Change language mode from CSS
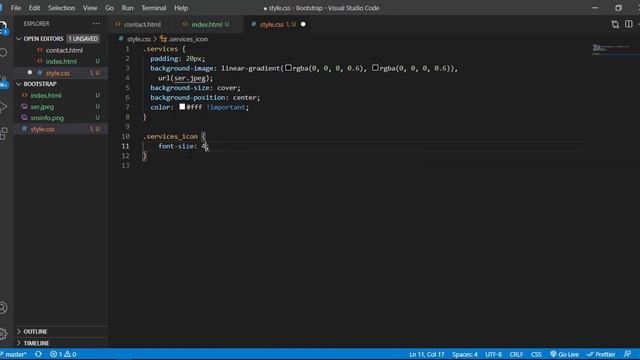Screen dimensions: 640x360 coord(536,354)
